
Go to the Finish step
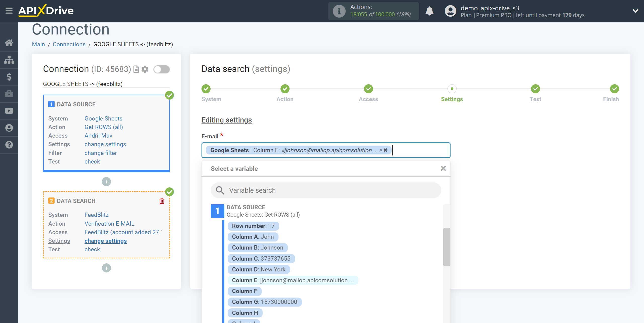pyautogui.click(x=615, y=89)
